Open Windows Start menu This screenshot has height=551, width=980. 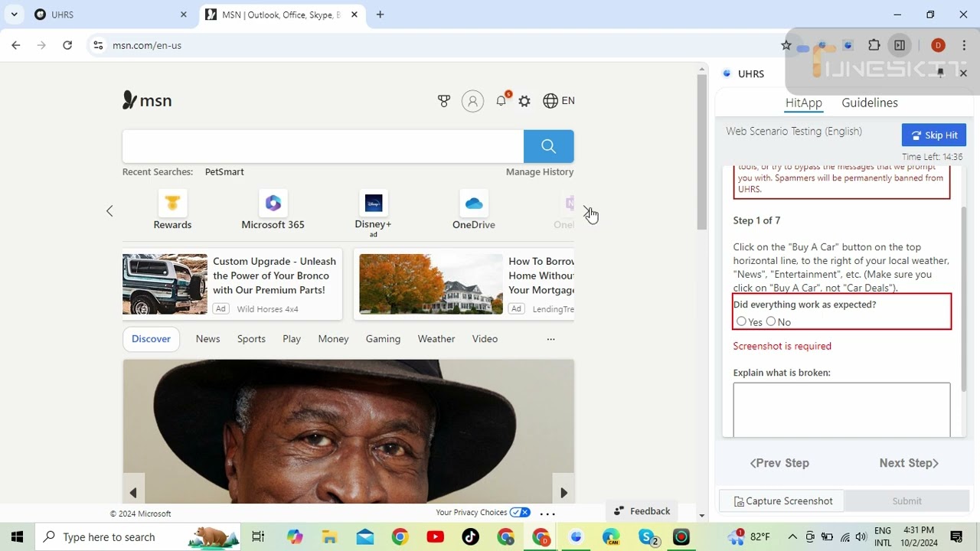[17, 537]
